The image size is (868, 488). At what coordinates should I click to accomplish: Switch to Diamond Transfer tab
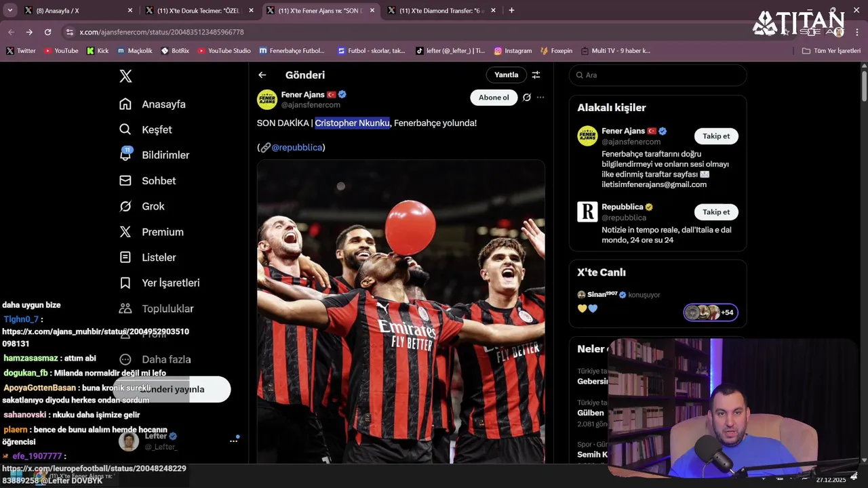click(x=441, y=10)
